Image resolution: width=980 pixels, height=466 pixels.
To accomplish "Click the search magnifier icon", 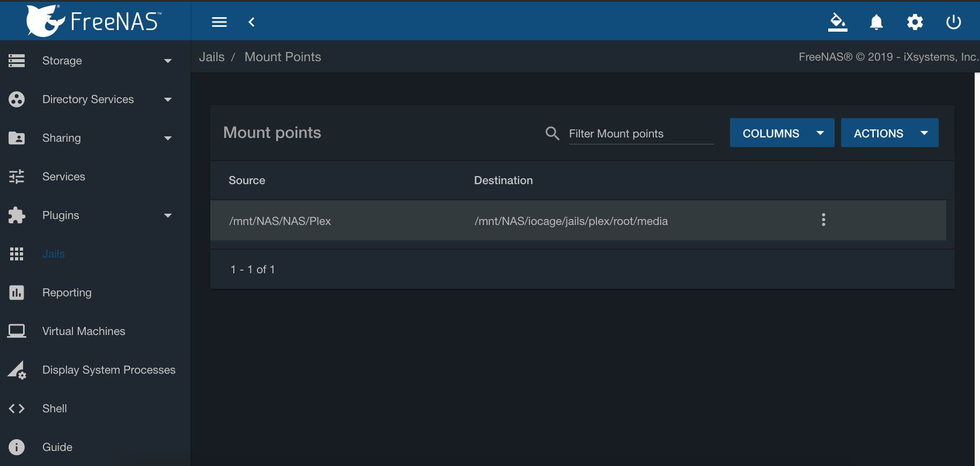I will point(552,133).
